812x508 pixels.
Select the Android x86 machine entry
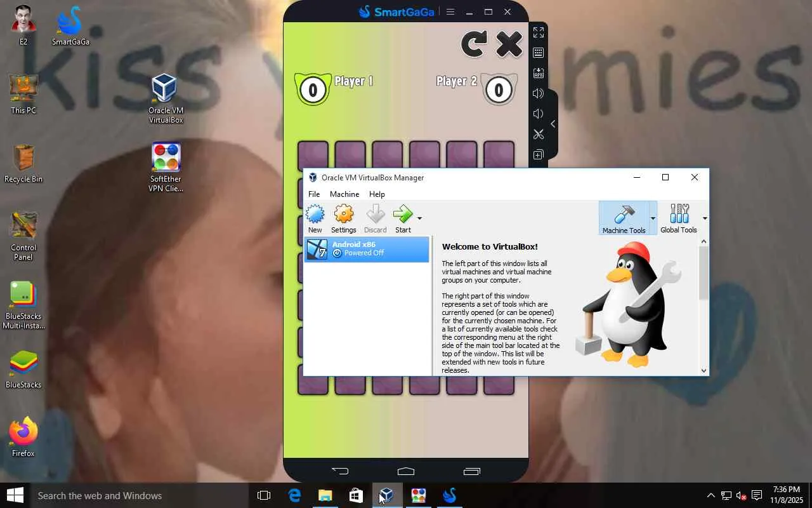click(367, 249)
